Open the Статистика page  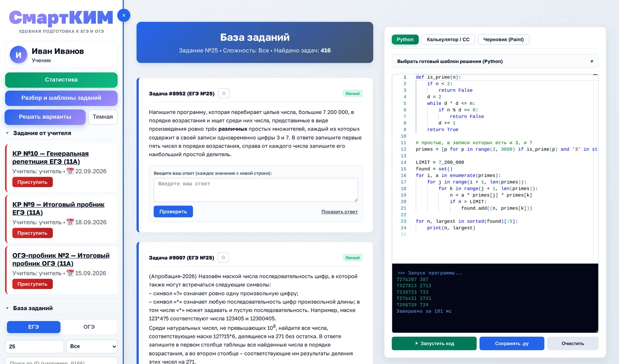tap(61, 80)
